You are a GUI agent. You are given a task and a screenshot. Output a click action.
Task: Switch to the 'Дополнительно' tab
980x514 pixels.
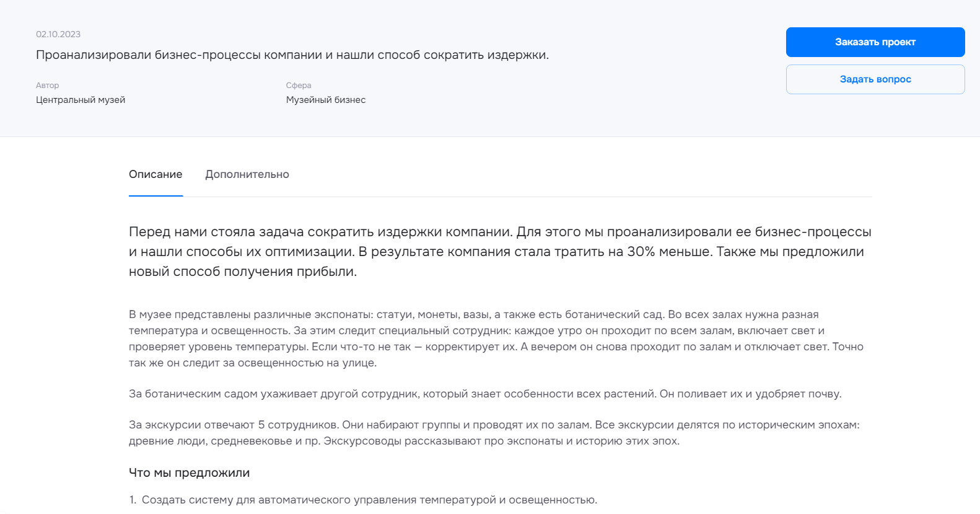point(247,174)
